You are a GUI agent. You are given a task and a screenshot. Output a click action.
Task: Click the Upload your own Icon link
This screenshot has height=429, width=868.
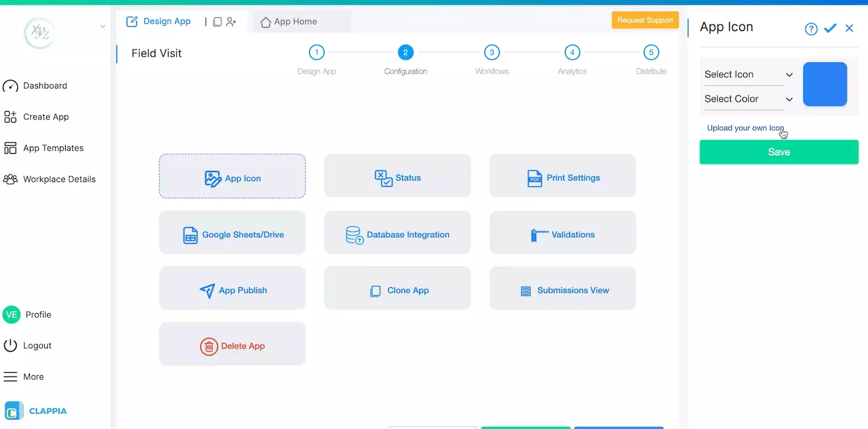tap(745, 127)
